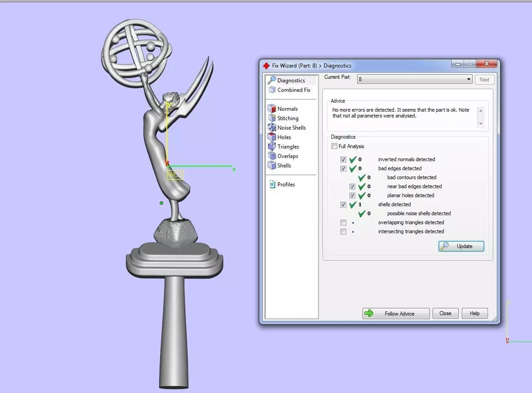The height and width of the screenshot is (393, 532).
Task: Open the Profiles document icon
Action: point(272,185)
